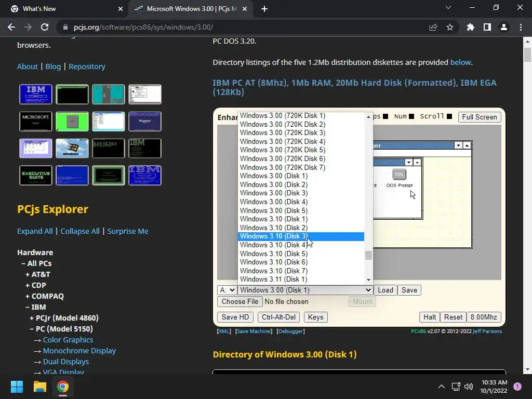532x399 pixels.
Task: Open the tab search chevron
Action: (448, 7)
